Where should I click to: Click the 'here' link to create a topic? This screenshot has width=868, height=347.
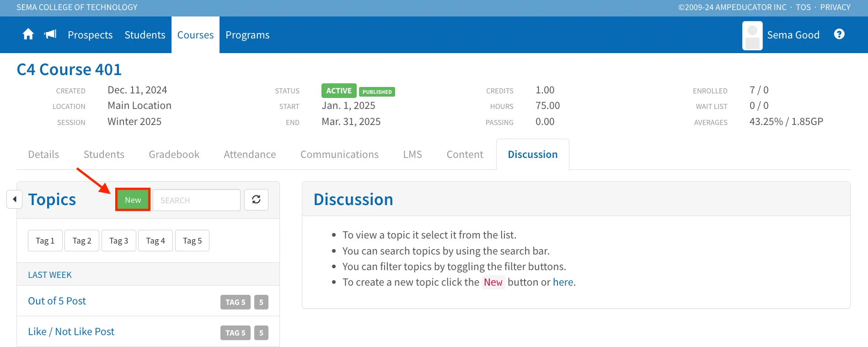(x=563, y=282)
